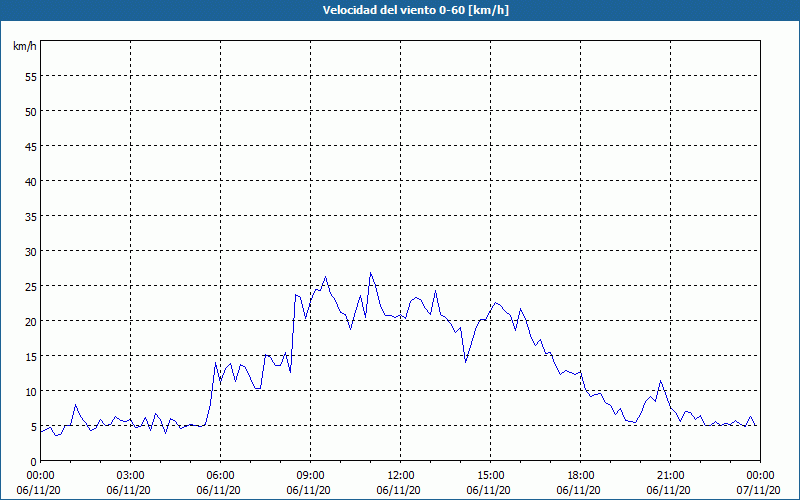The width and height of the screenshot is (800, 500).
Task: Click the 15:00 time label on x-axis
Action: point(490,476)
